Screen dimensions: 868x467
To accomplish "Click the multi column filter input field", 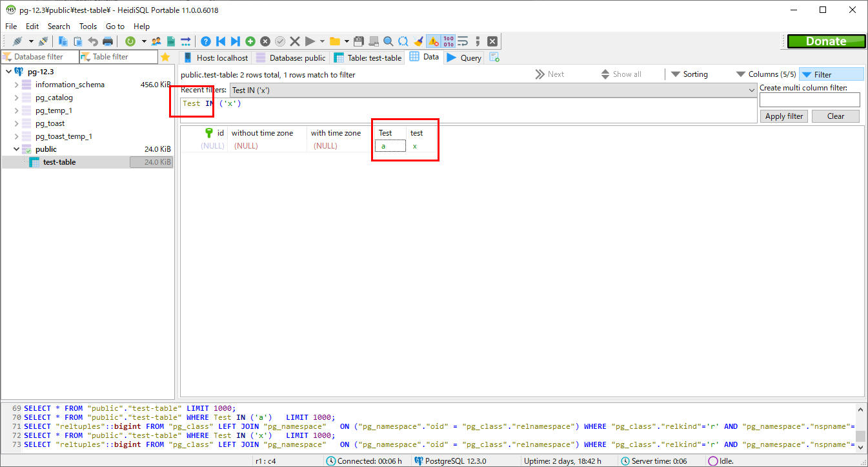I will [809, 100].
